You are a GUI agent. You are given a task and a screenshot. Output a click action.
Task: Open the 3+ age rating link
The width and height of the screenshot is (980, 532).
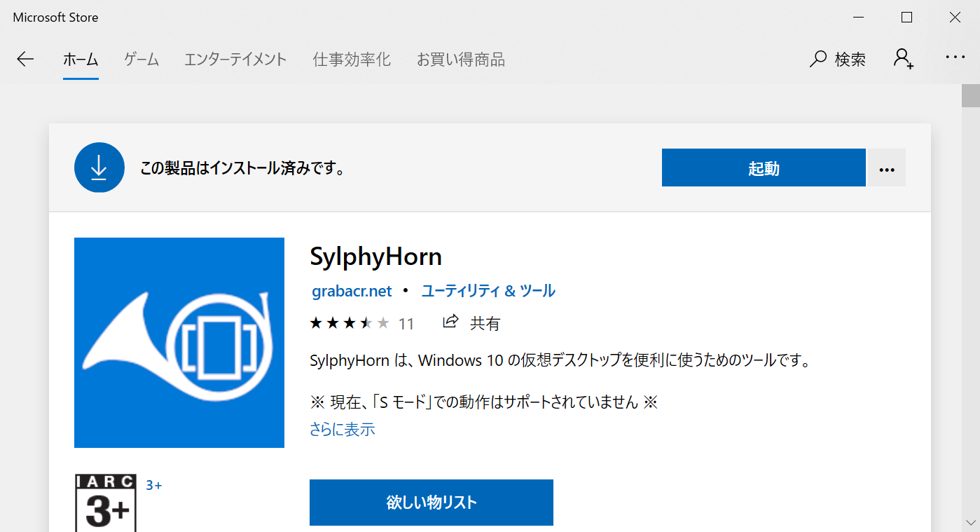point(154,485)
